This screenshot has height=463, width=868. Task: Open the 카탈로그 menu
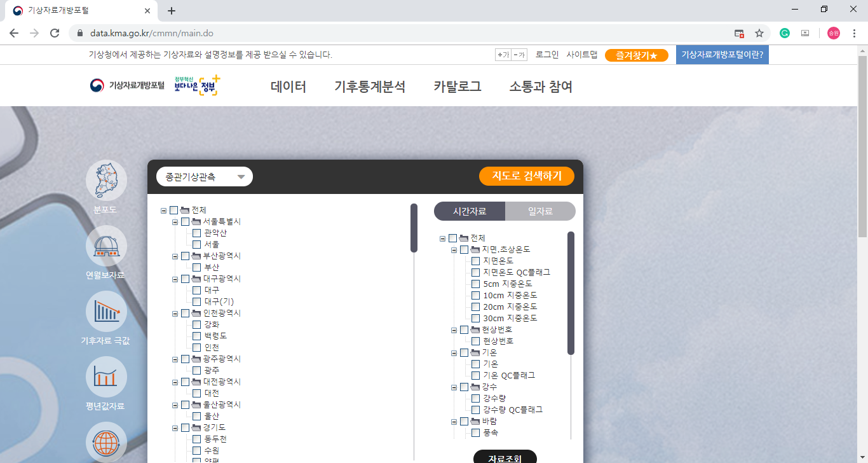[x=458, y=86]
